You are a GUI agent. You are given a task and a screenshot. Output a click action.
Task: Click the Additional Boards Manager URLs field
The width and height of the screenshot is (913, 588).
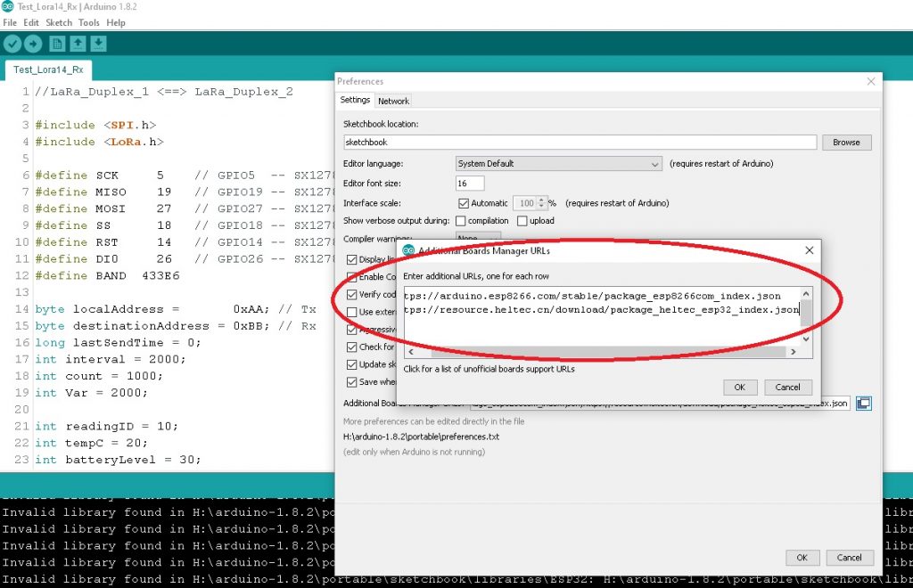(x=661, y=403)
